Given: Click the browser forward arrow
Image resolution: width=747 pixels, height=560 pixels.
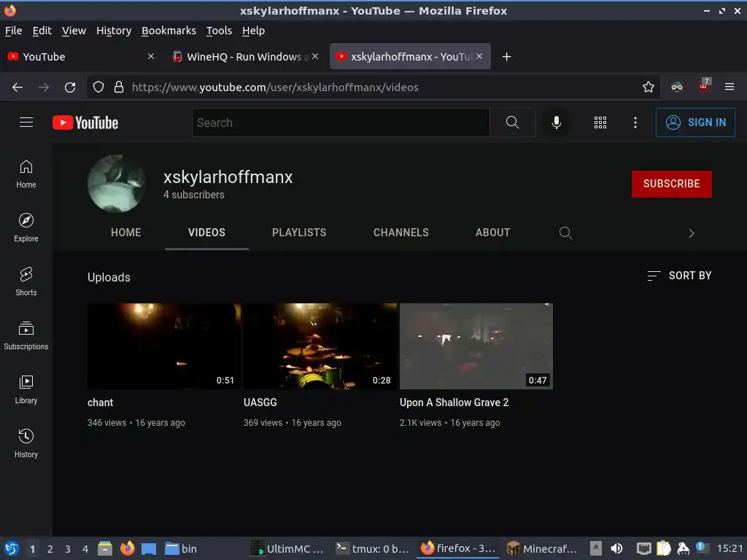Looking at the screenshot, I should (43, 87).
